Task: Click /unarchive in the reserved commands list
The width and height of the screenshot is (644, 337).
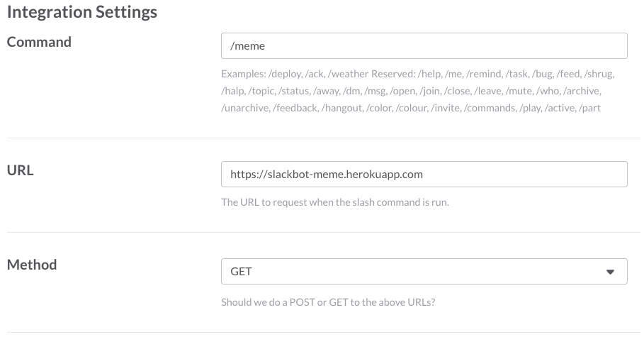Action: 245,108
